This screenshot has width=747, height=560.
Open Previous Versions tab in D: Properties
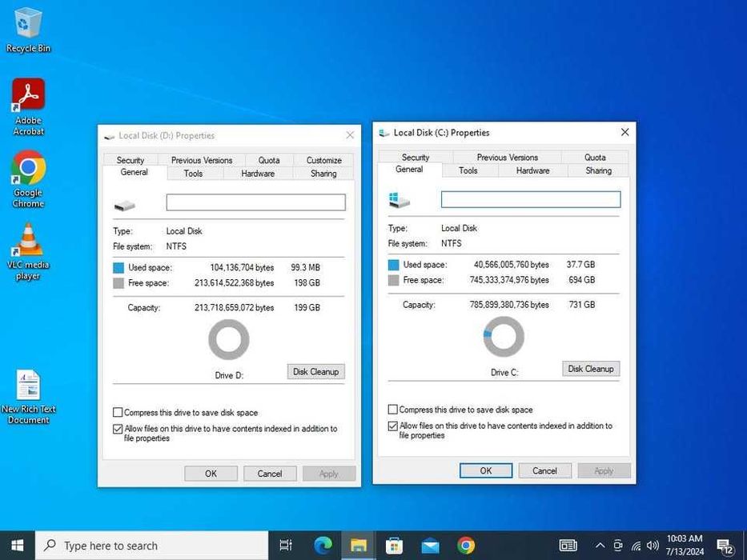point(202,160)
